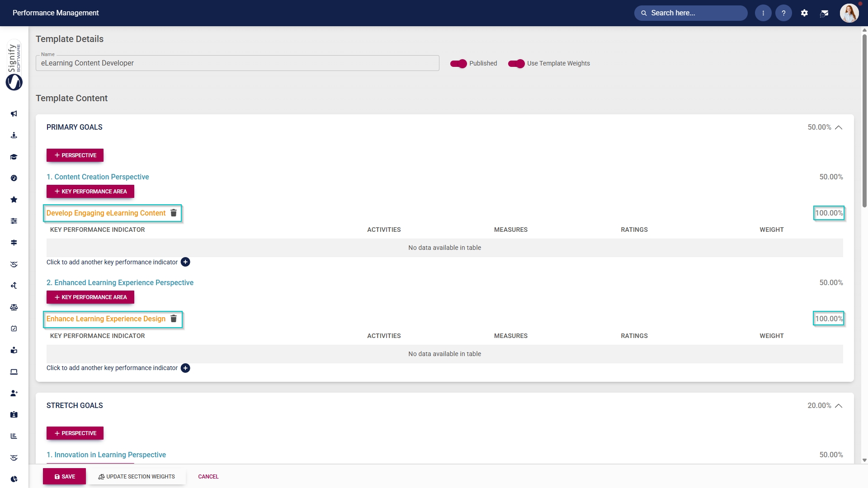Open the user profile avatar
868x488 pixels.
tap(849, 13)
